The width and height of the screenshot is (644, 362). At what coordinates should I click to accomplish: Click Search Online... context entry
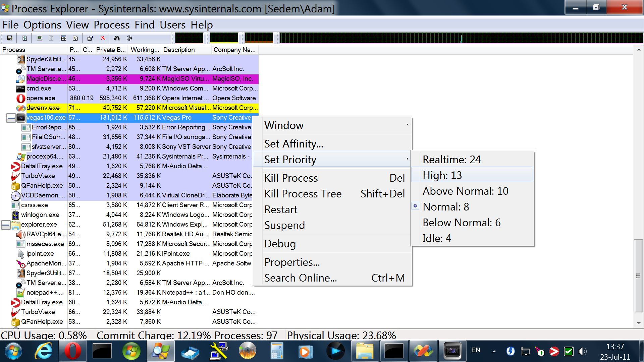pos(301,278)
